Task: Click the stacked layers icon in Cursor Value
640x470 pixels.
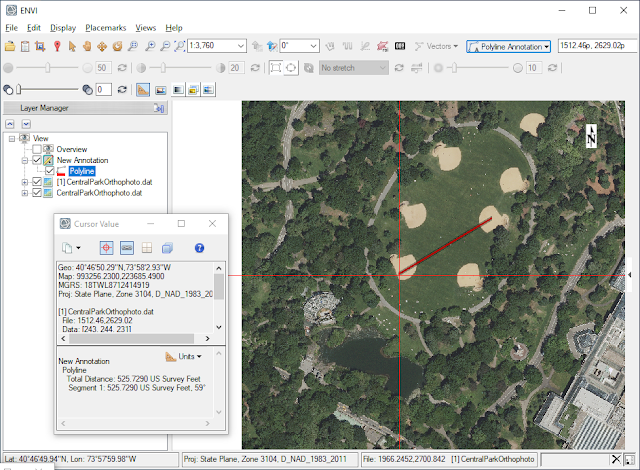Action: [x=167, y=248]
